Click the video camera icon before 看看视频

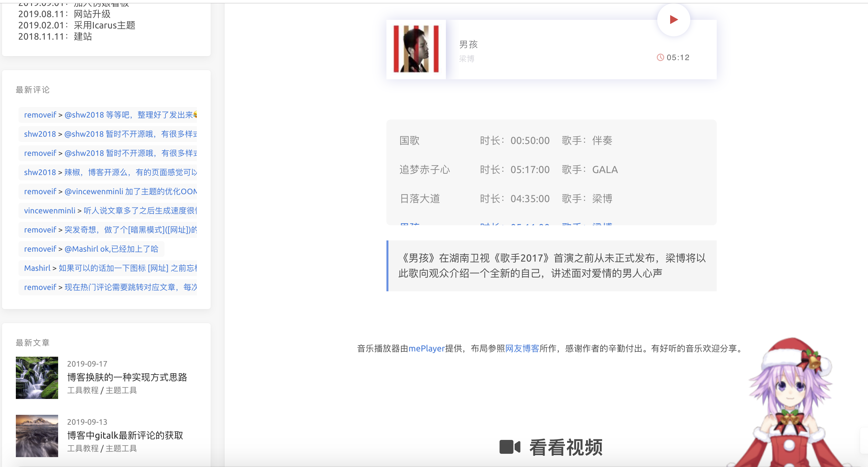(x=510, y=448)
